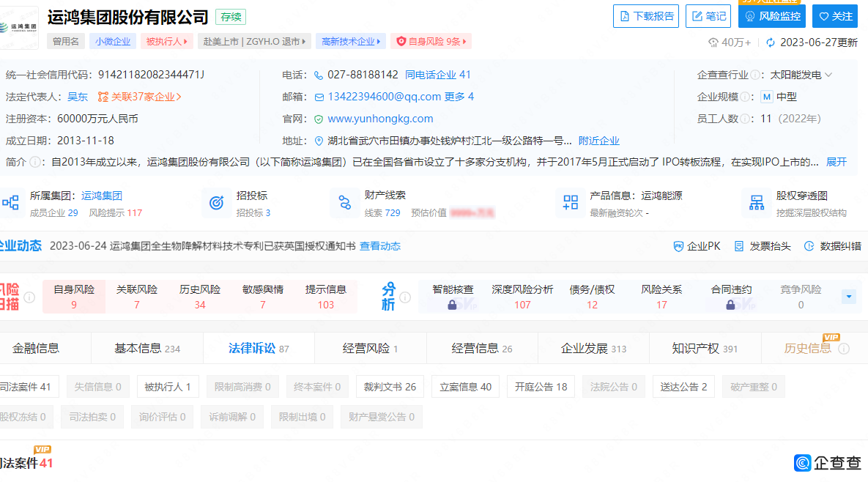Click the 运鸿集团 company logo thumbnail
This screenshot has width=868, height=482.
(x=19, y=27)
